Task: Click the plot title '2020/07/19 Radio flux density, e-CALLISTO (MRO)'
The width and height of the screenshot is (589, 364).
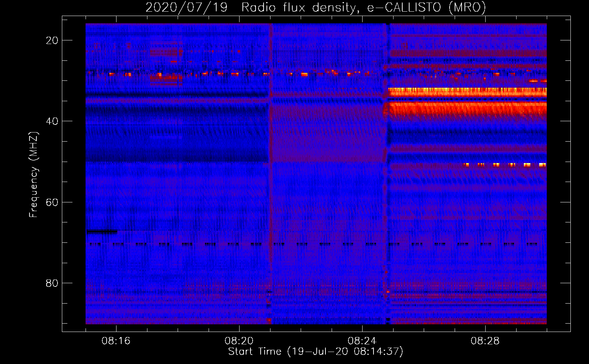Action: (x=316, y=7)
